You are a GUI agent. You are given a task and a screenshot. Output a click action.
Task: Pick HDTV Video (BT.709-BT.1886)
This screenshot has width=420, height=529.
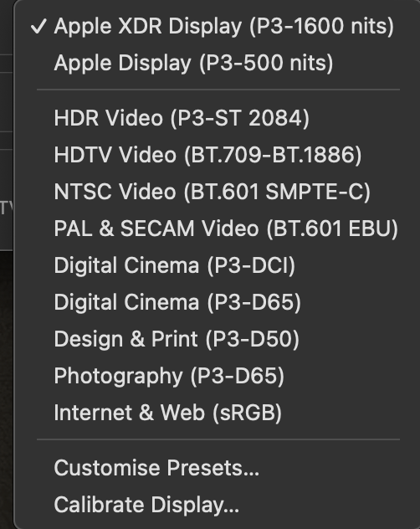(218, 155)
